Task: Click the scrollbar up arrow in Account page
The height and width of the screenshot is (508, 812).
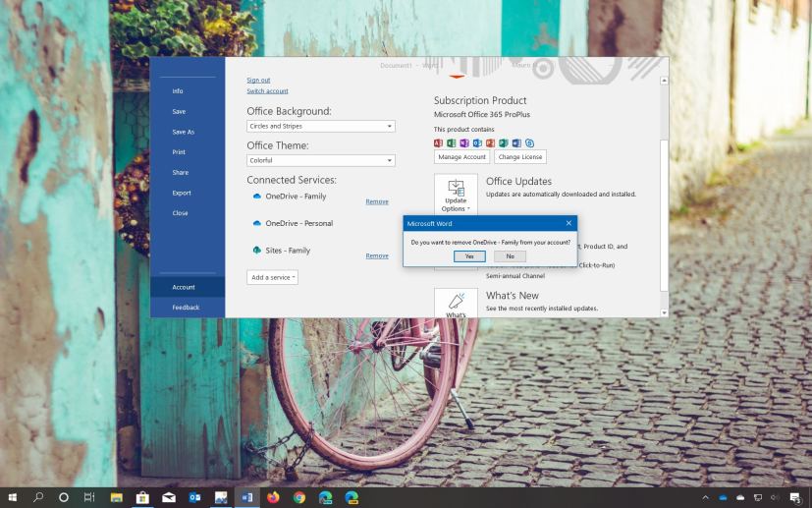Action: tap(664, 81)
